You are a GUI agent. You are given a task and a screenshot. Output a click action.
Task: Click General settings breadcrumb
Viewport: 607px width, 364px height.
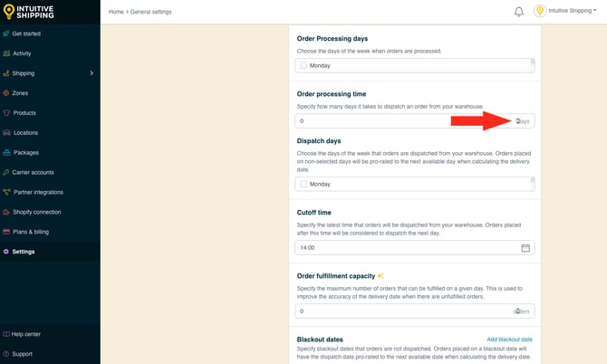coord(151,12)
